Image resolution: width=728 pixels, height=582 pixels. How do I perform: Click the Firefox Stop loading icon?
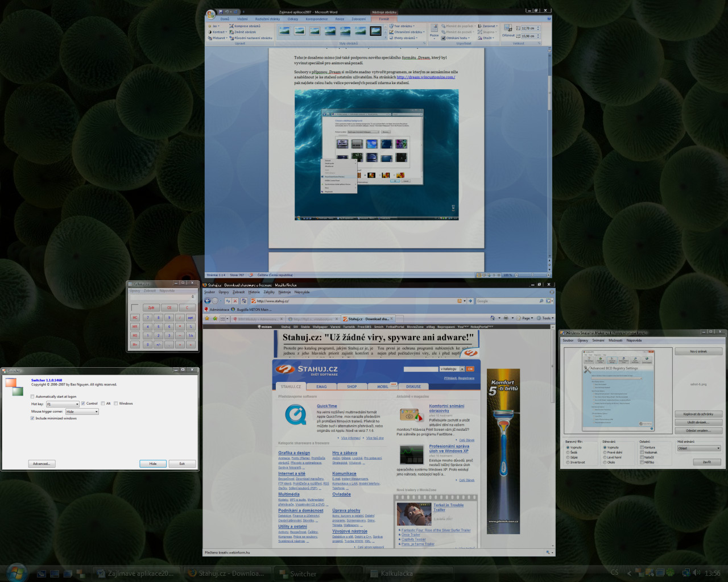click(235, 301)
